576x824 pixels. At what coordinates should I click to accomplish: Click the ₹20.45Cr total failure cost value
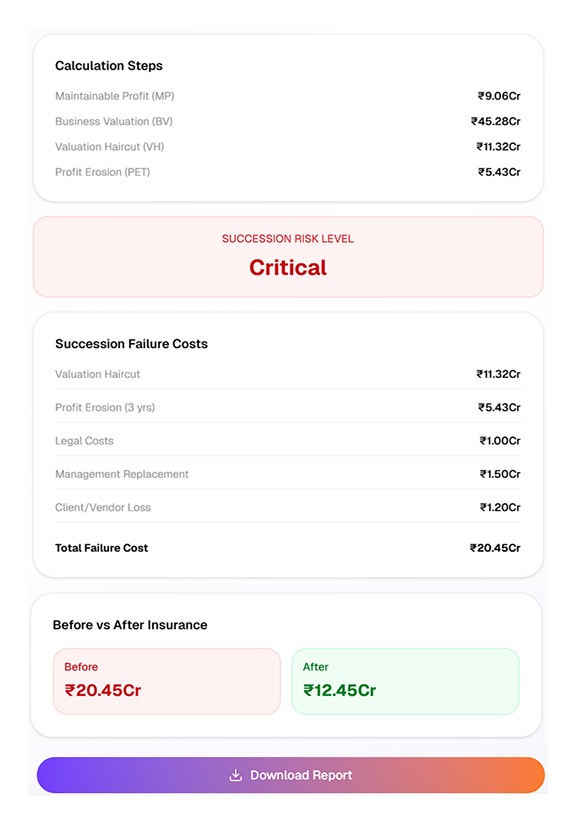495,548
